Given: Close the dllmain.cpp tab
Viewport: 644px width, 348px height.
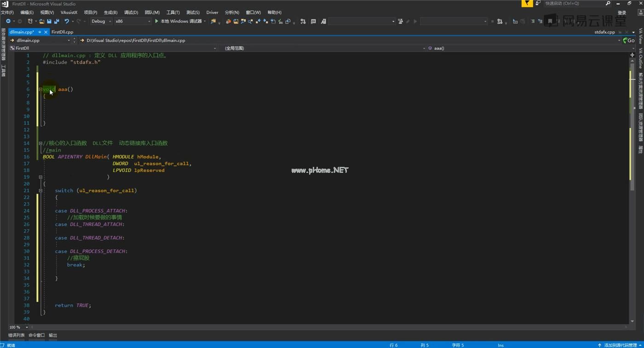Looking at the screenshot, I should (x=46, y=32).
